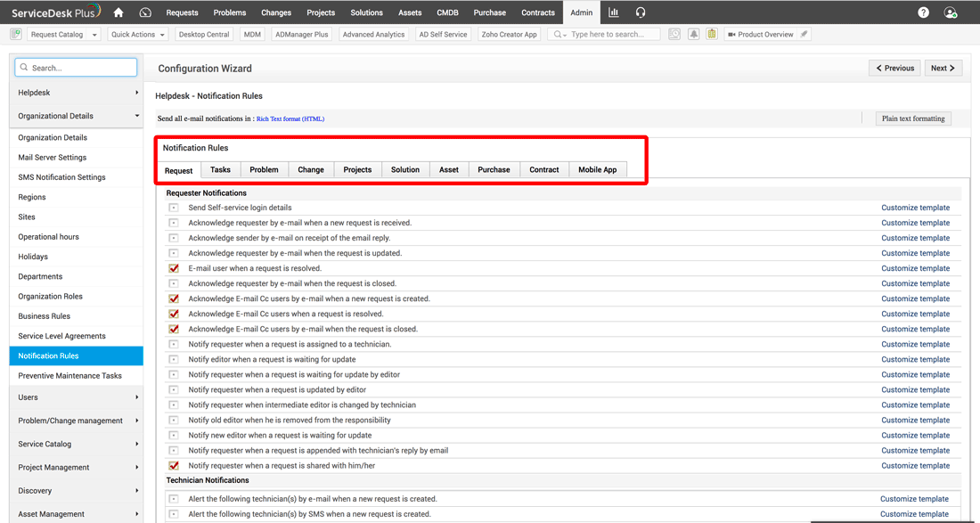980x523 pixels.
Task: Uncheck 'E-mail user when a request is resolved'
Action: (x=174, y=268)
